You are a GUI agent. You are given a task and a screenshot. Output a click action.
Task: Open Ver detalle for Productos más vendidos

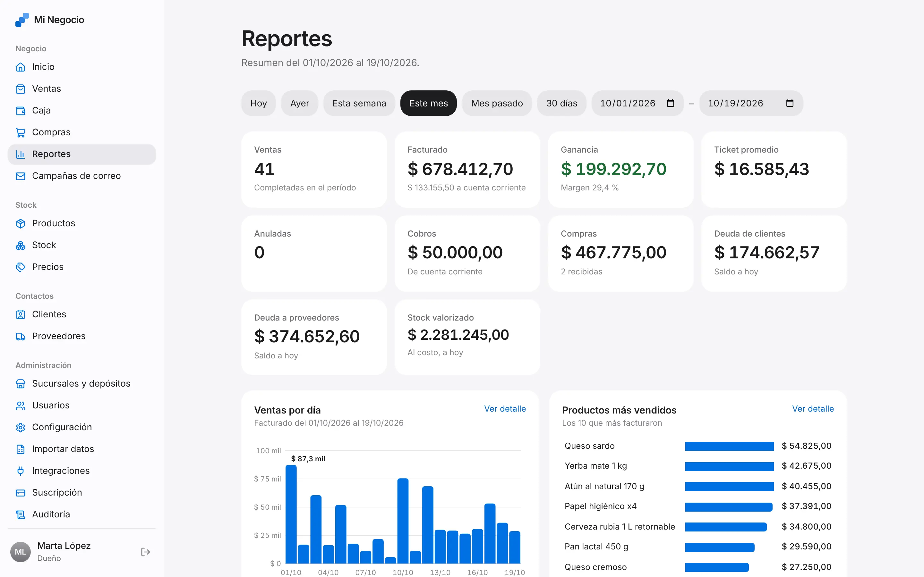pyautogui.click(x=813, y=409)
